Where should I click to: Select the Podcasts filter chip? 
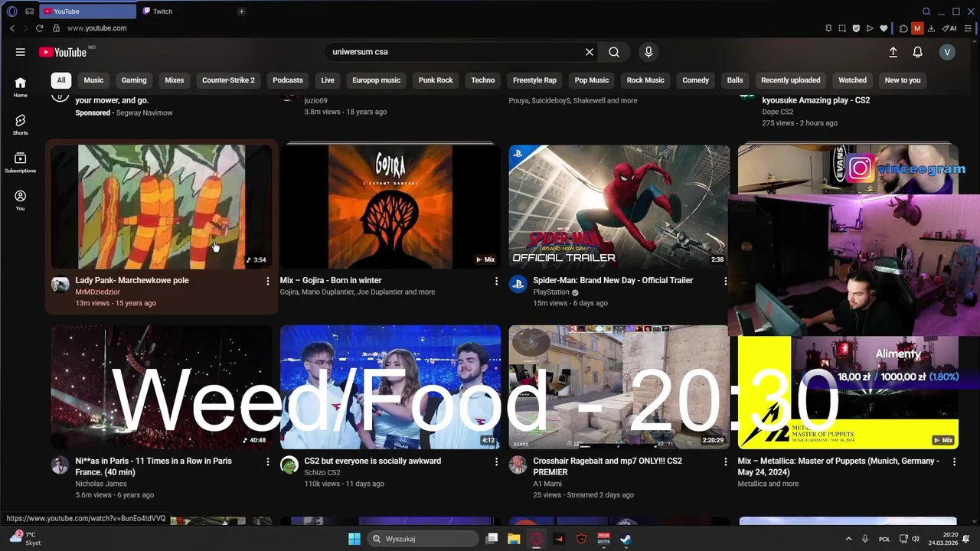pyautogui.click(x=288, y=80)
